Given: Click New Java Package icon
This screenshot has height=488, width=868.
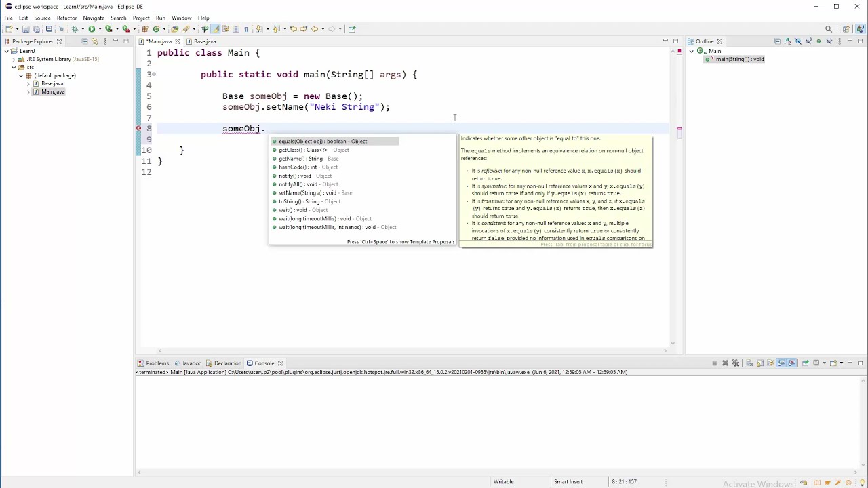Looking at the screenshot, I should click(x=145, y=29).
